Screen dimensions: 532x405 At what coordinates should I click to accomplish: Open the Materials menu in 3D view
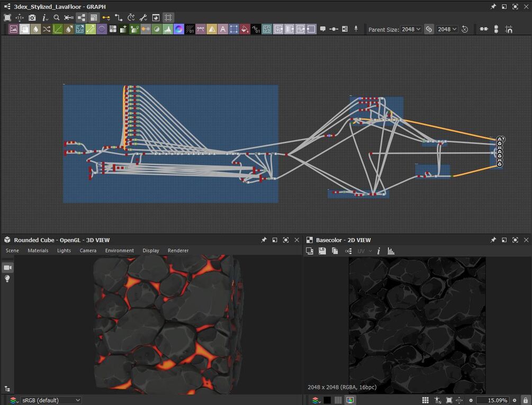(38, 250)
